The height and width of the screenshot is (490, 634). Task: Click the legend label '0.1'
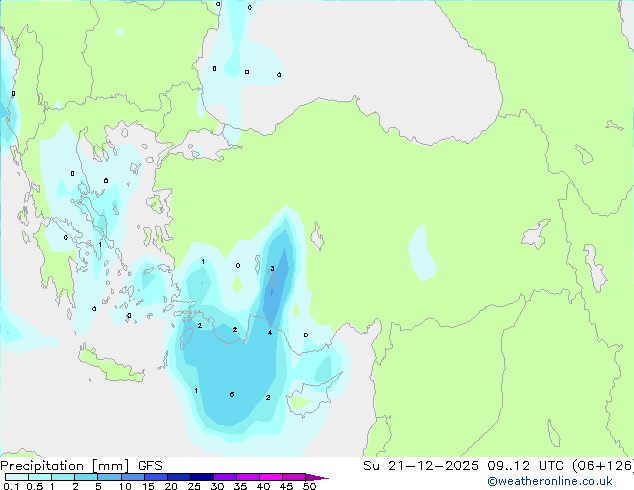coord(11,486)
